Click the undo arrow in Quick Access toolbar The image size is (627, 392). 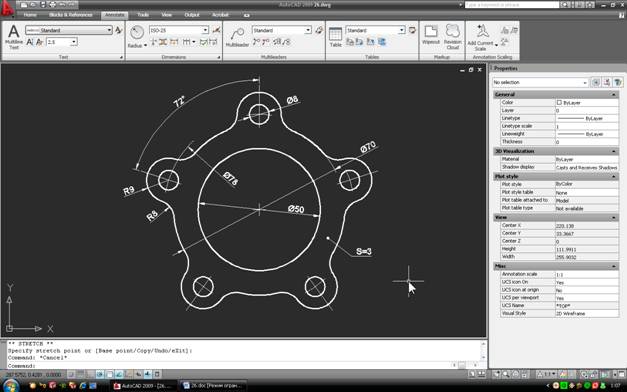pos(62,5)
